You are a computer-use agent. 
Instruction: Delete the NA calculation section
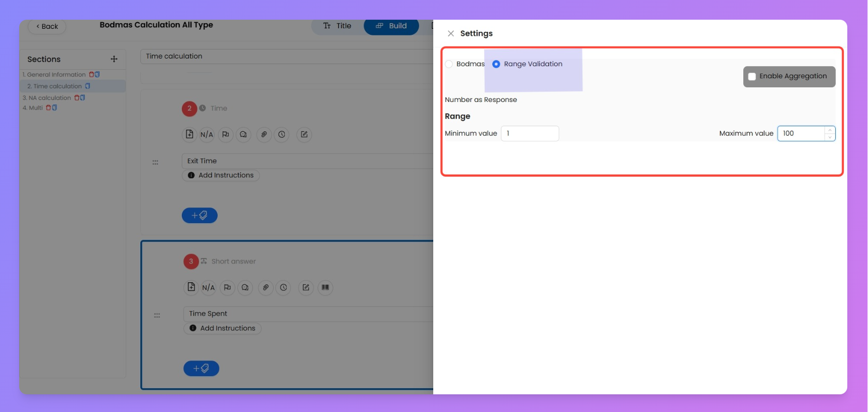tap(77, 98)
